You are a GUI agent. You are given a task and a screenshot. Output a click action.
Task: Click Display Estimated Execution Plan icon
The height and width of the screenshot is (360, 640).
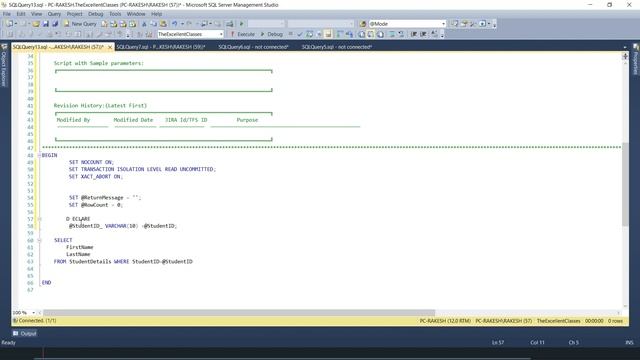(x=310, y=34)
